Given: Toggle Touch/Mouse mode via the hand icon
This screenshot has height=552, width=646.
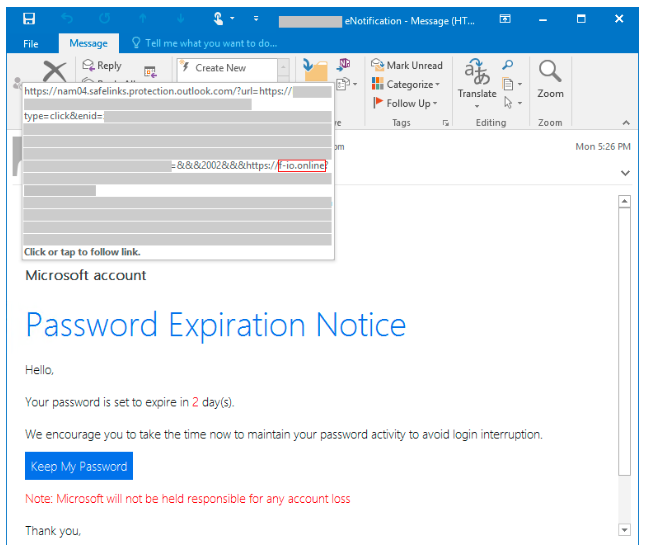Looking at the screenshot, I should pos(218,19).
